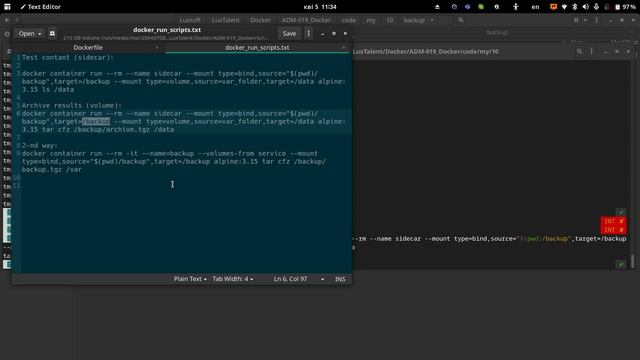Image resolution: width=640 pixels, height=360 pixels.
Task: Click the new document icon next to Open
Action: 52,33
